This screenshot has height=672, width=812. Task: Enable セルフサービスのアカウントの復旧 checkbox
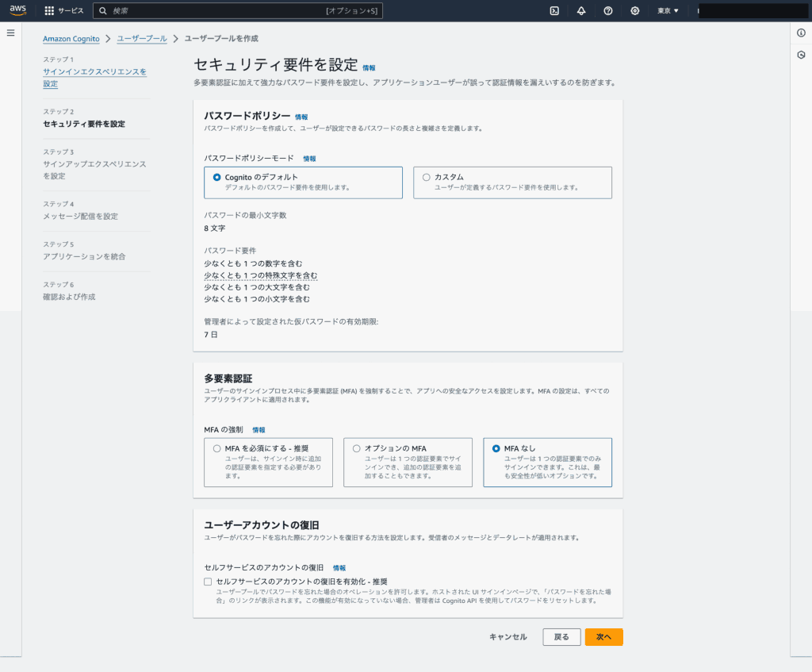(208, 582)
